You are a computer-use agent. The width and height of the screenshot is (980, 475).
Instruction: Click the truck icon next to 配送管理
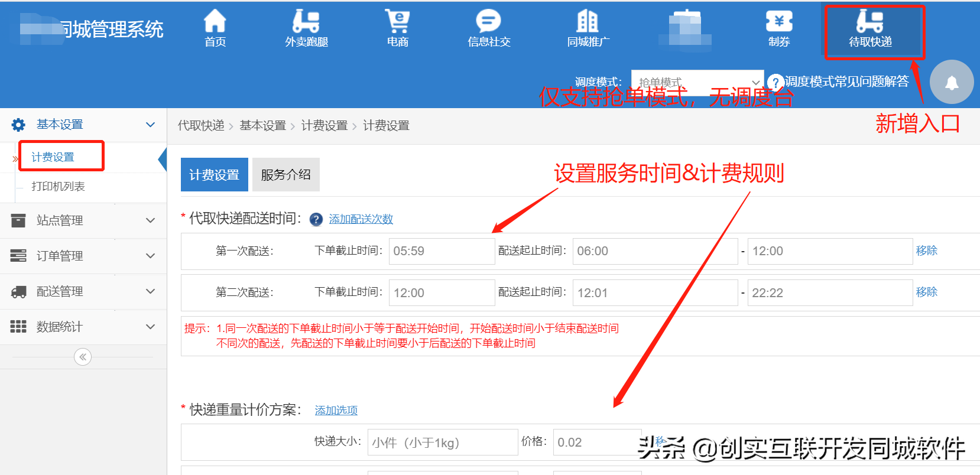point(18,291)
